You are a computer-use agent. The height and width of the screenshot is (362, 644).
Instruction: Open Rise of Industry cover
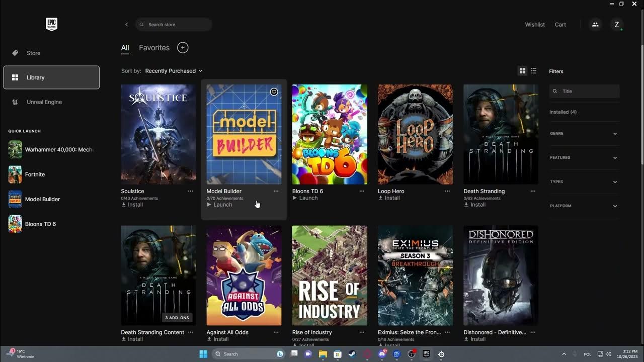pyautogui.click(x=330, y=276)
